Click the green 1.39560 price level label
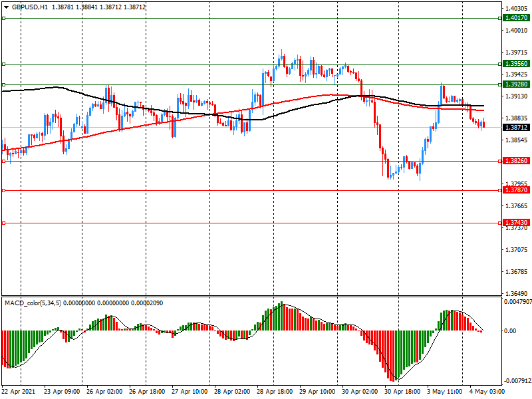 point(516,64)
